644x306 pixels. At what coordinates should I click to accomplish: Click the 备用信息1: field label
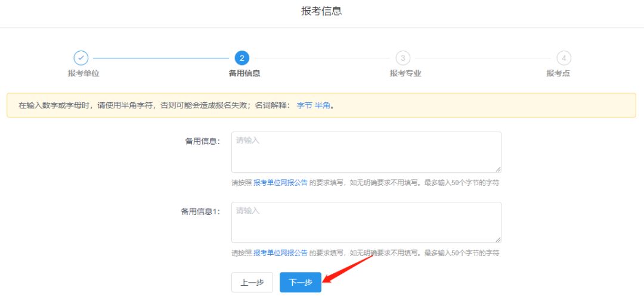pos(200,211)
